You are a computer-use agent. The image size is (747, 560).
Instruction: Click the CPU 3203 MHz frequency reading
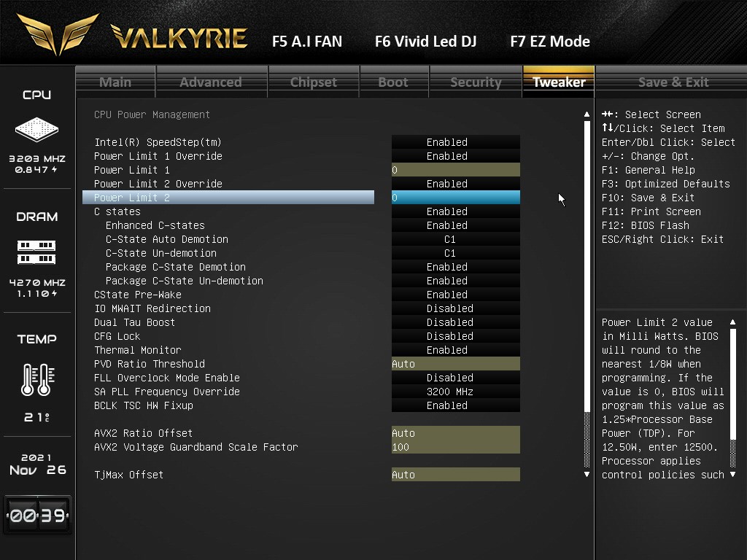coord(37,158)
